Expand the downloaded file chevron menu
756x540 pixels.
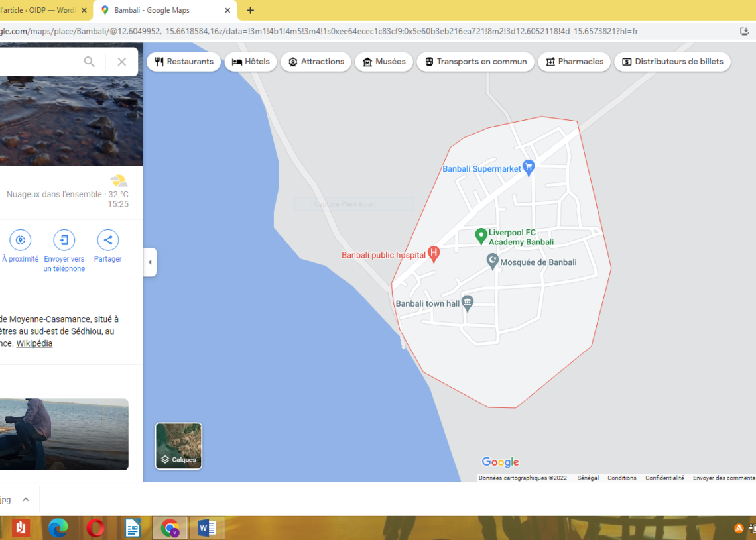pyautogui.click(x=25, y=500)
